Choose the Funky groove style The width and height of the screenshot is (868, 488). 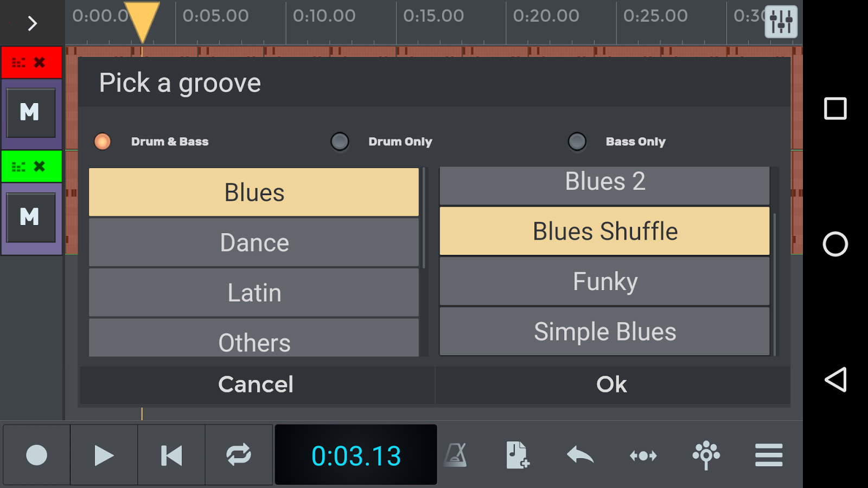tap(604, 281)
